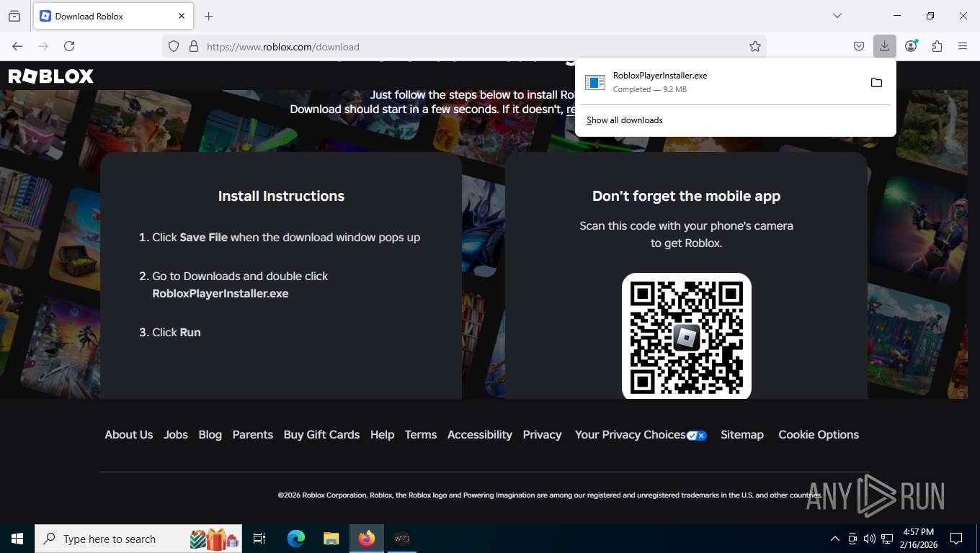Click the Install Instructions heading

281,196
